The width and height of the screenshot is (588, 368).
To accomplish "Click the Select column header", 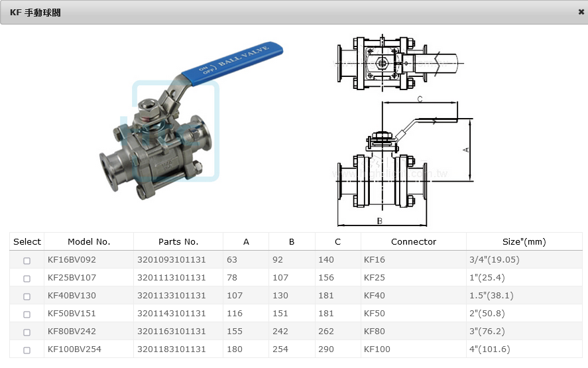I will (27, 242).
